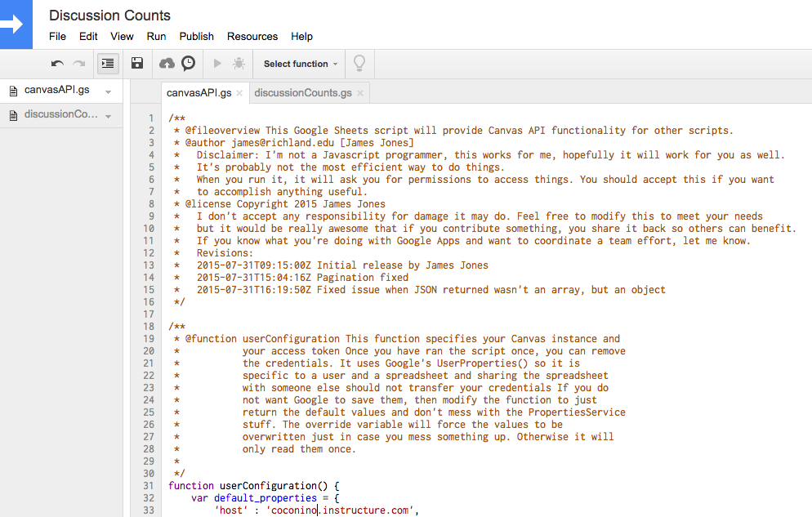
Task: Click the blue arrow Apps Script logo
Action: [16, 25]
